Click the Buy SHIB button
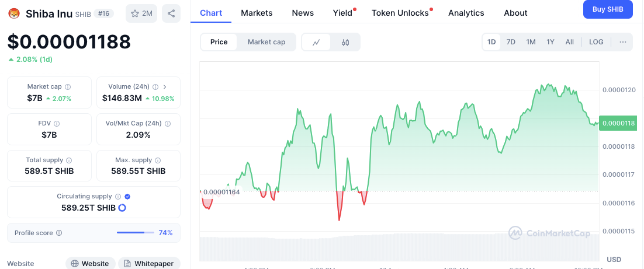The height and width of the screenshot is (269, 644). (x=608, y=9)
